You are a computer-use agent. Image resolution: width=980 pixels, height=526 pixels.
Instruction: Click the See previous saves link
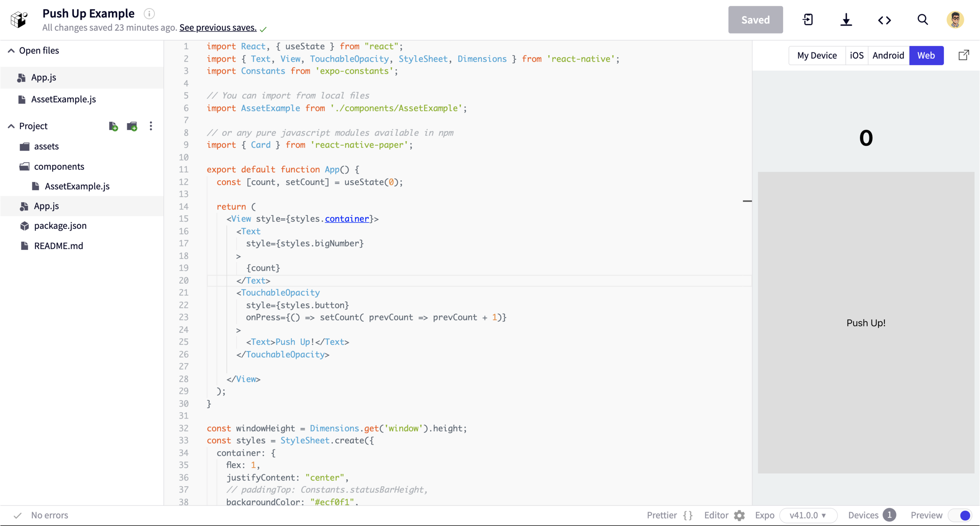click(218, 27)
